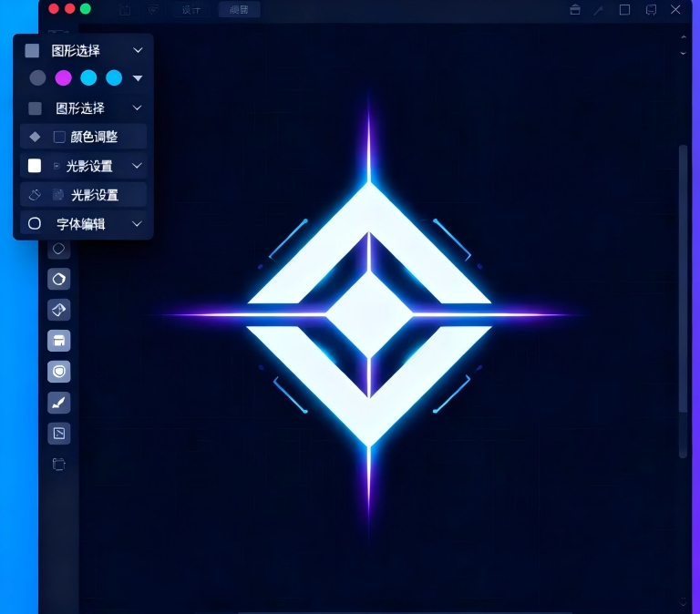Viewport: 700px width, 614px height.
Task: Click the shield shape tool in sidebar
Action: click(x=59, y=372)
